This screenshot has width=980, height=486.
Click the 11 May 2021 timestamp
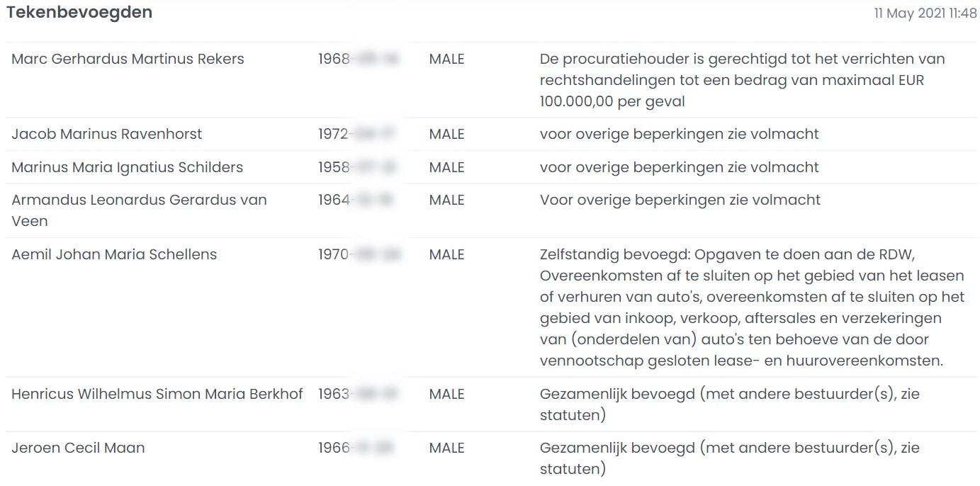925,13
